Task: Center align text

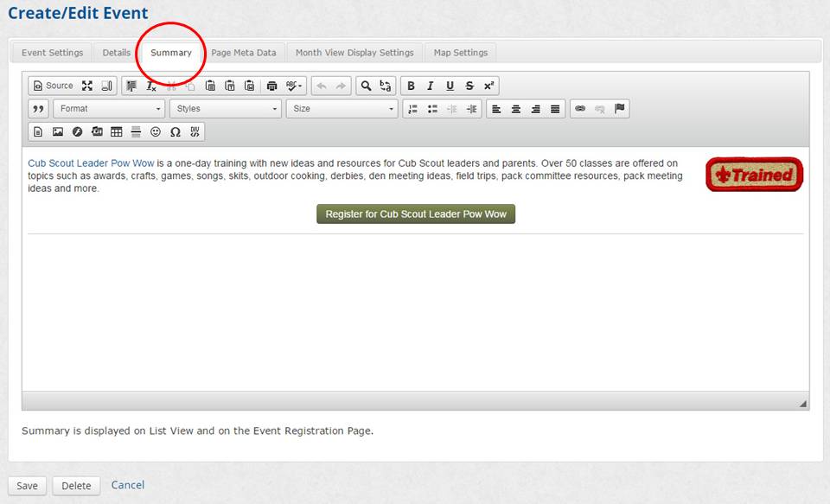Action: (x=516, y=109)
